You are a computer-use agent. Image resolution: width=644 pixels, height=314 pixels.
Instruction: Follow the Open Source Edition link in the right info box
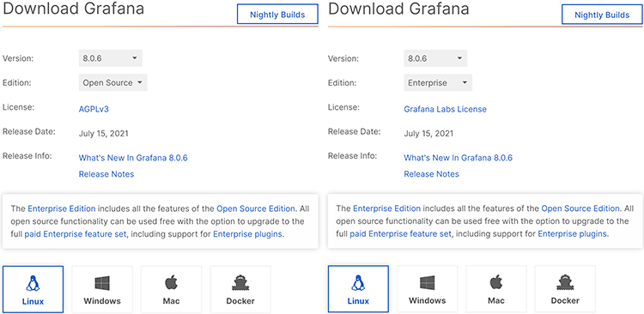[580, 208]
